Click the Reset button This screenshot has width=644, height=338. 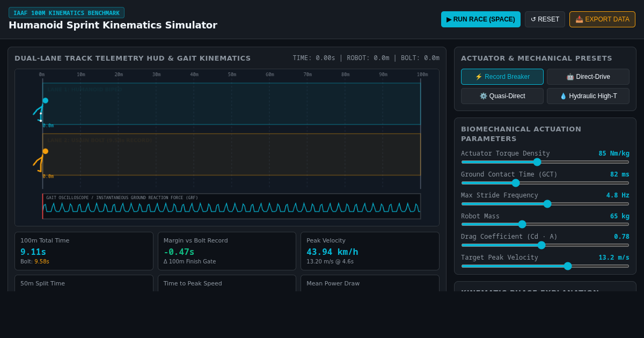pyautogui.click(x=545, y=19)
